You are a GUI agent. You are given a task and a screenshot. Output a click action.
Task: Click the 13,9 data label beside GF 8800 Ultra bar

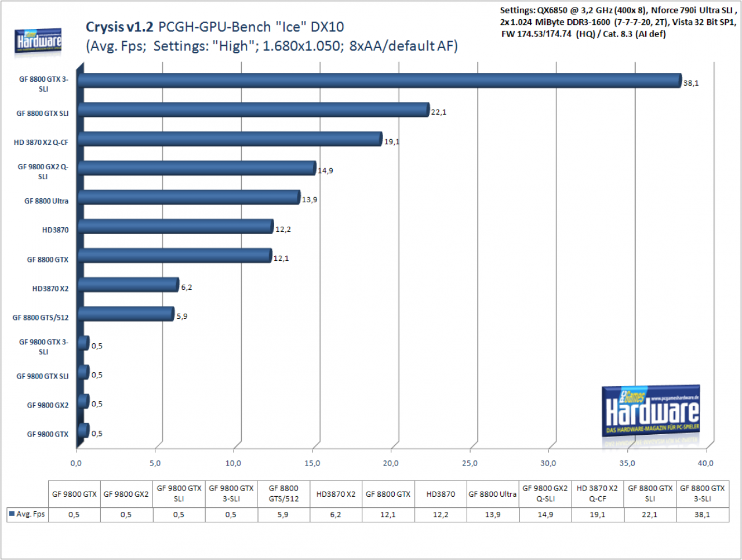point(310,199)
